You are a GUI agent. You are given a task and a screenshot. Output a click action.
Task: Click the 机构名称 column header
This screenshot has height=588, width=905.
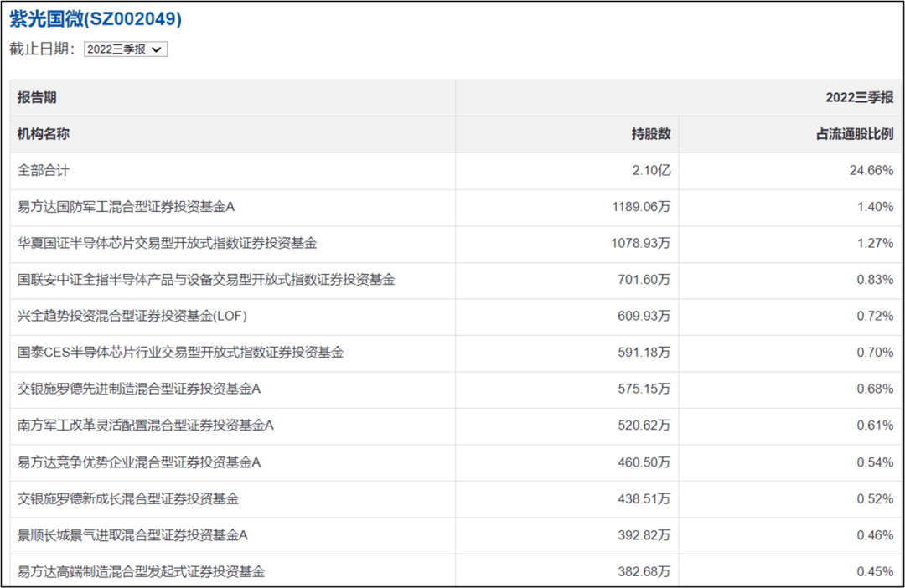[44, 134]
